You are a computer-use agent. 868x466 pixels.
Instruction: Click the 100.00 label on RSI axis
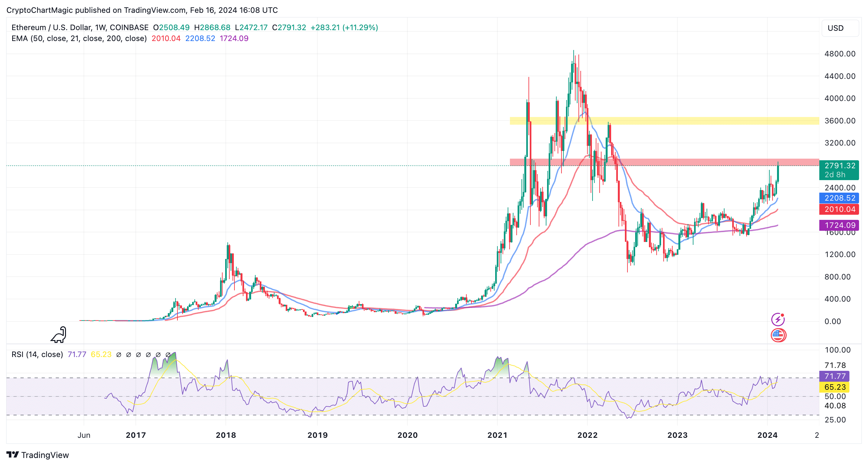coord(838,350)
